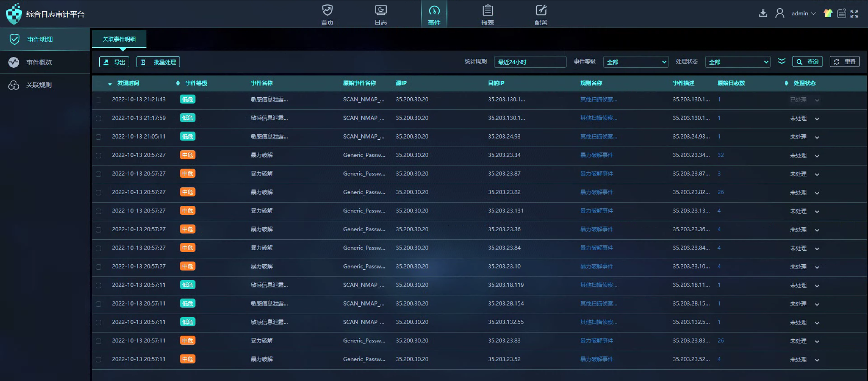Image resolution: width=868 pixels, height=381 pixels.
Task: Click Generic_Passw... cell in 35.203.23.10 row
Action: click(364, 266)
